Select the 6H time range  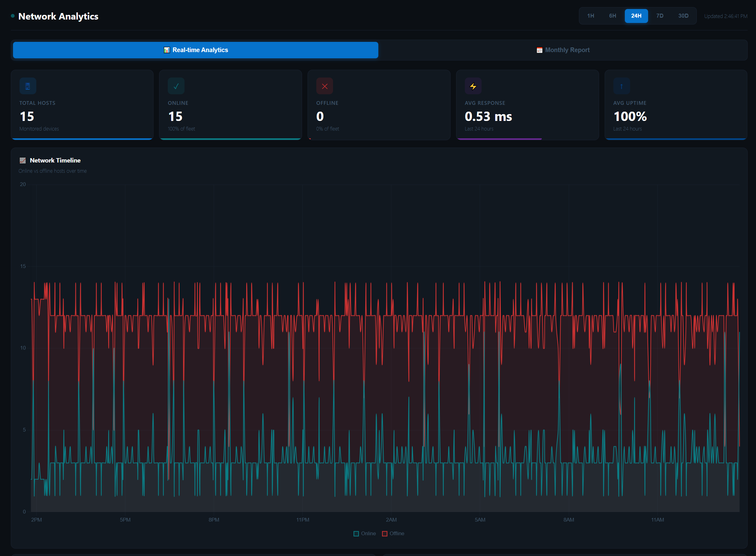tap(612, 16)
